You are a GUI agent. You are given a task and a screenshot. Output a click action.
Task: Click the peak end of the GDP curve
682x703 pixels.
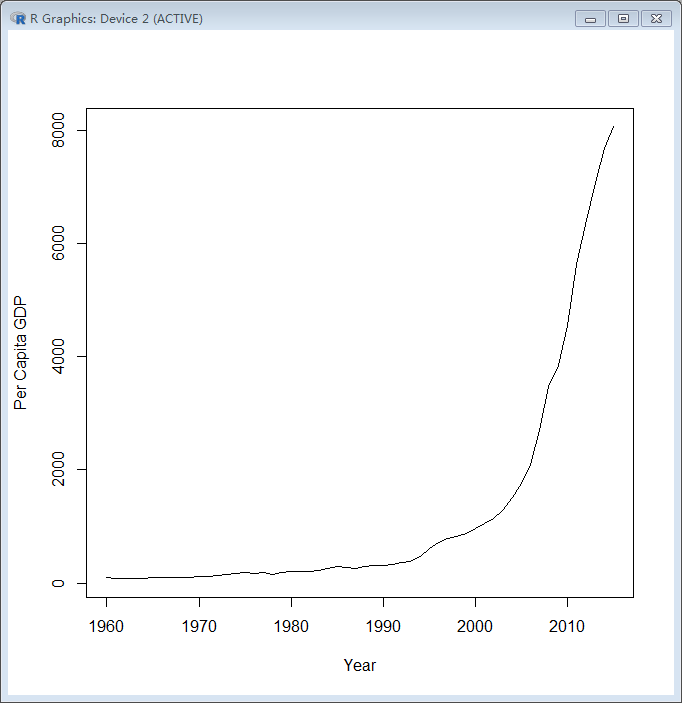(x=613, y=127)
